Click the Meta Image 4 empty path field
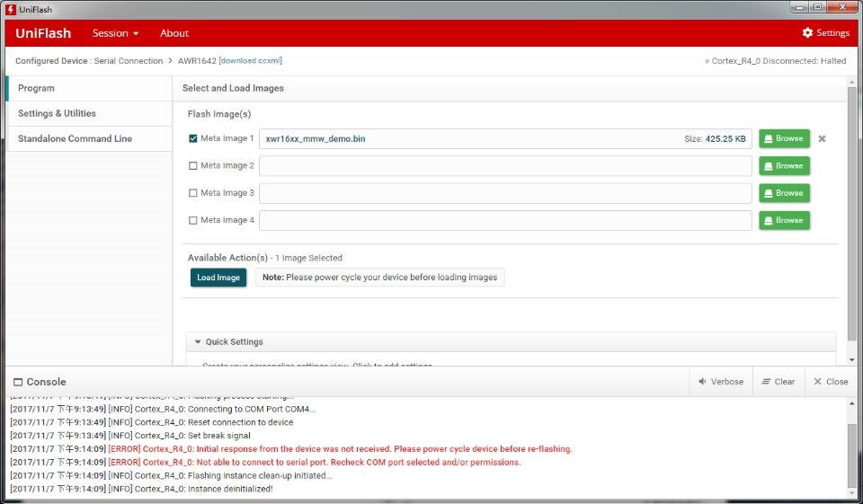 505,220
